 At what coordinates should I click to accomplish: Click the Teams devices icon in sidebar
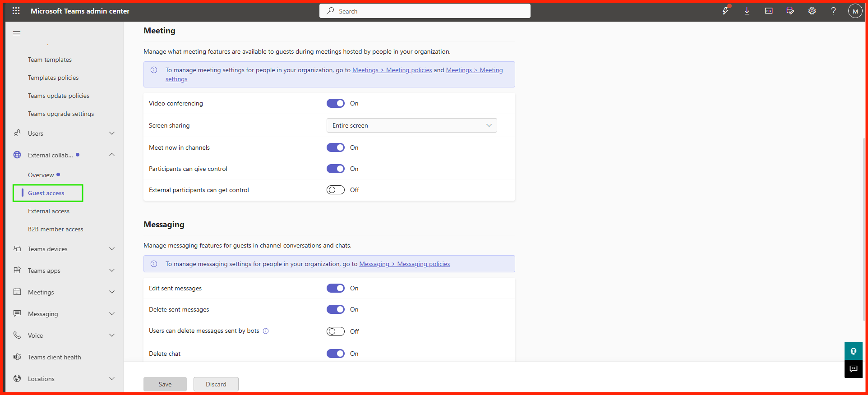[17, 248]
